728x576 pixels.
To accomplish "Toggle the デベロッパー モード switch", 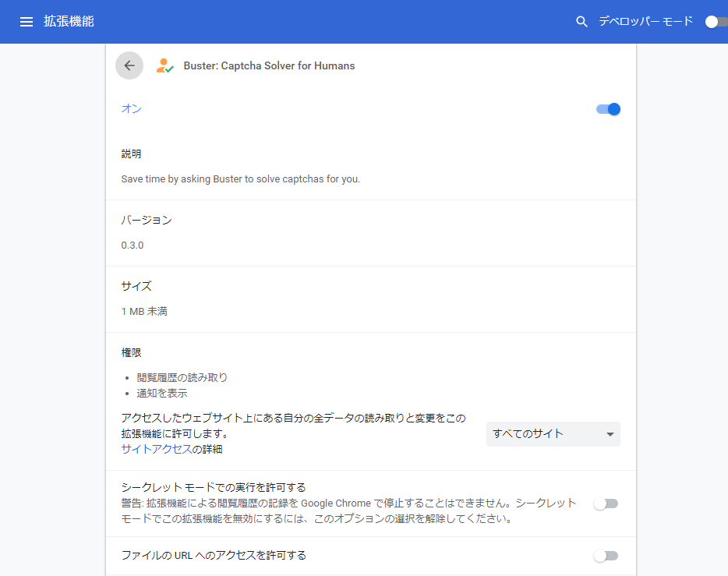I will (x=716, y=22).
